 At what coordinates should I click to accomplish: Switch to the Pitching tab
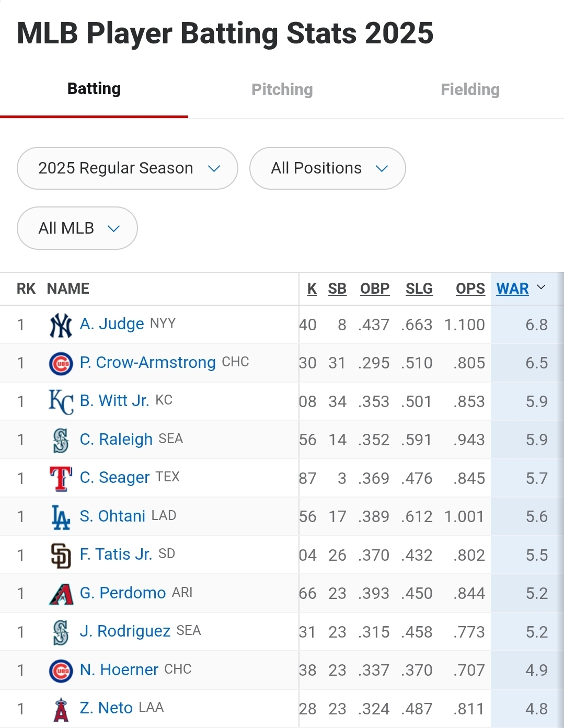tap(282, 89)
